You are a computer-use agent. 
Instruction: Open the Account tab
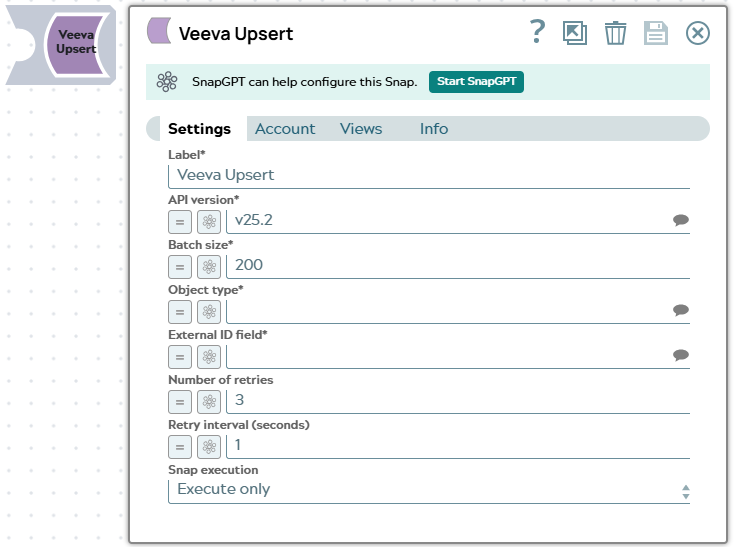(x=285, y=129)
